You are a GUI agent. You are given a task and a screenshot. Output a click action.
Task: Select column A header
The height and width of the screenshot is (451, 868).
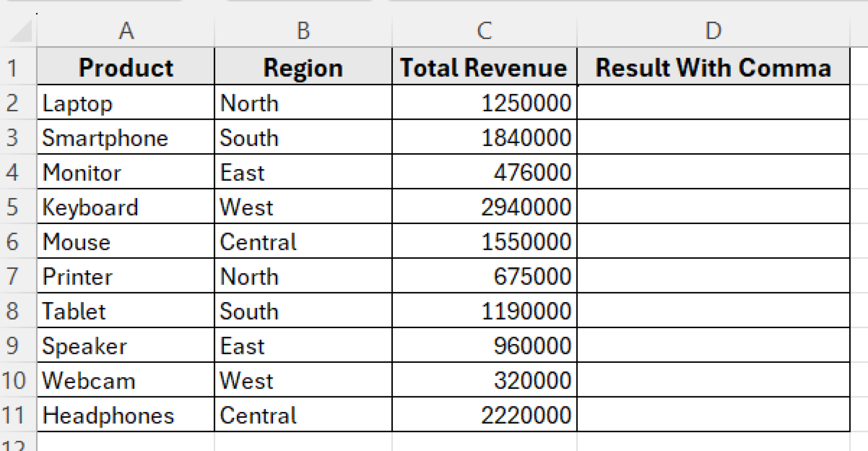125,31
